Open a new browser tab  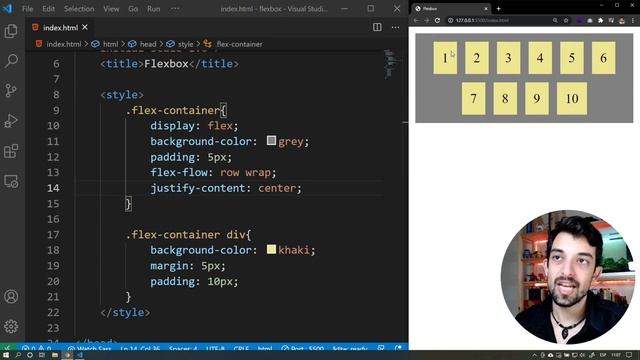(498, 8)
